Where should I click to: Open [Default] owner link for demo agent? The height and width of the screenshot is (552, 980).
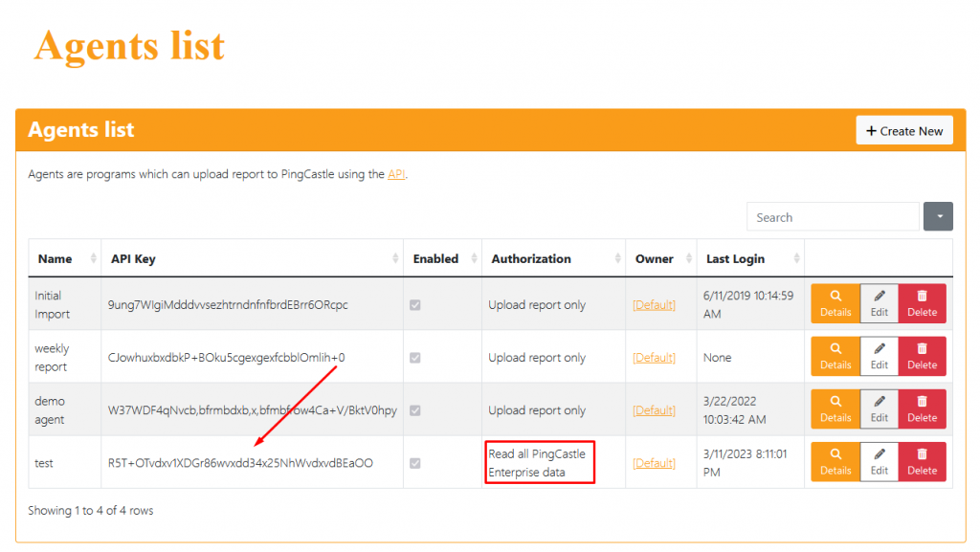(x=654, y=410)
